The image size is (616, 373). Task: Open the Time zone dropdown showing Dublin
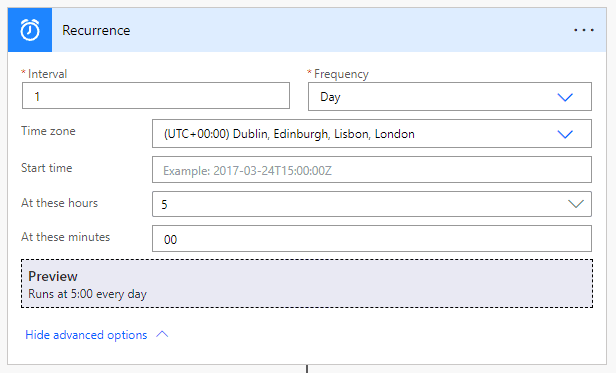point(372,134)
